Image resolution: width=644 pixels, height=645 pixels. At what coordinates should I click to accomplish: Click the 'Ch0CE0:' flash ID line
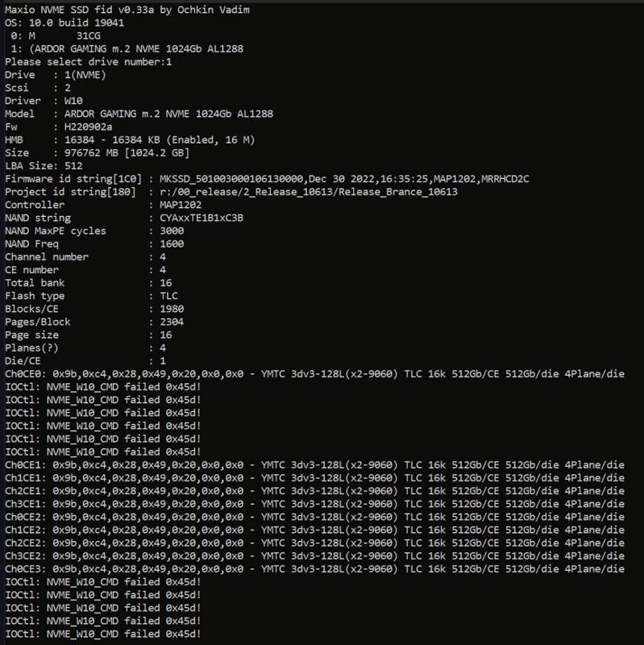point(314,374)
